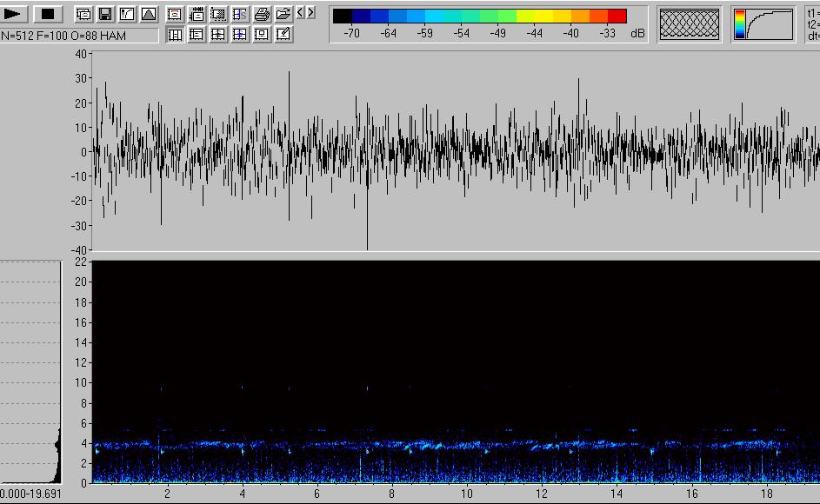Click the floppy disk save icon
The width and height of the screenshot is (820, 504).
pos(105,14)
